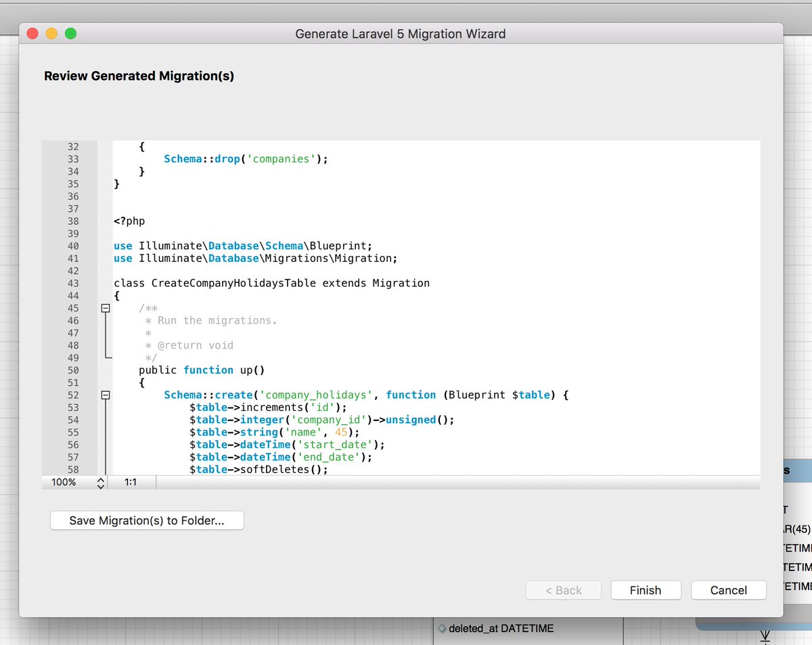
Task: Click the '* Run the migrations.' comment
Action: coord(211,320)
